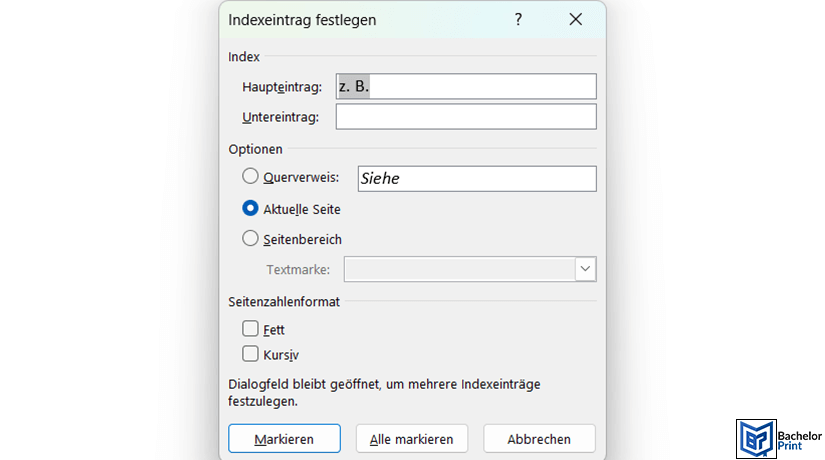Screen dimensions: 825x460
Task: Select the Seitenbereich radio option
Action: [250, 238]
